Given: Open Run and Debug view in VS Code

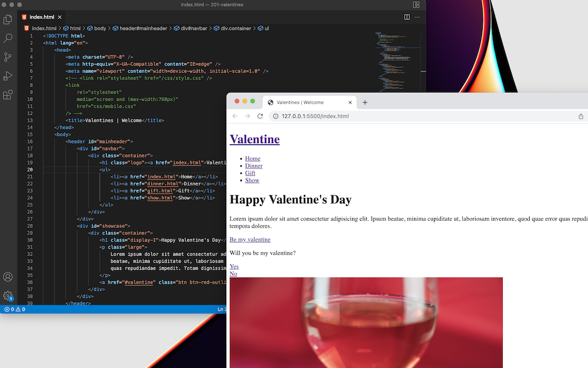Looking at the screenshot, I should [x=8, y=76].
